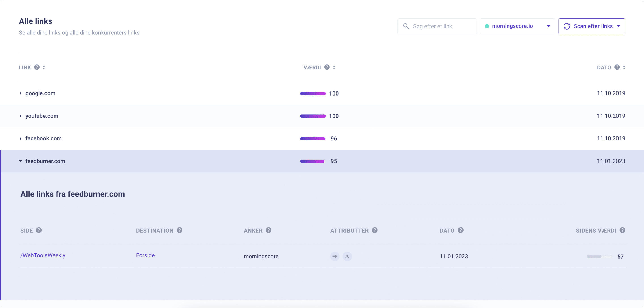Click the 'Søg efter et link' search field
Image resolution: width=644 pixels, height=308 pixels.
(437, 26)
